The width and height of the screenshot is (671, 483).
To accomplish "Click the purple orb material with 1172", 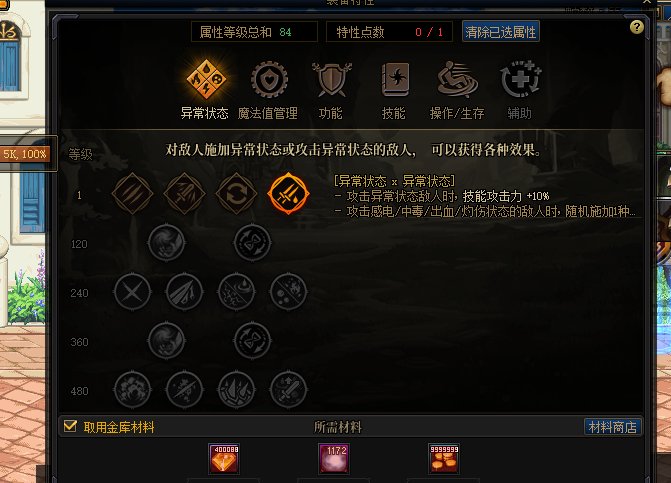I will tap(334, 459).
